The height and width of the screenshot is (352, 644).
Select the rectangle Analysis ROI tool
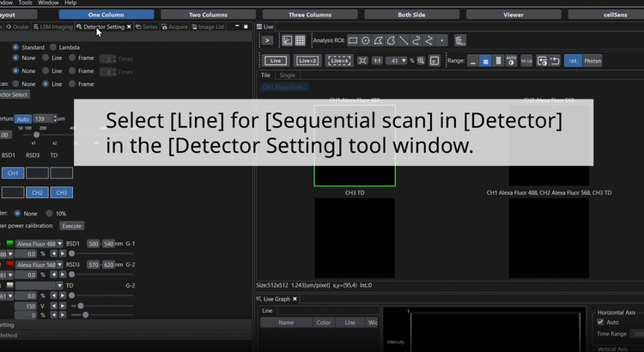[x=353, y=40]
